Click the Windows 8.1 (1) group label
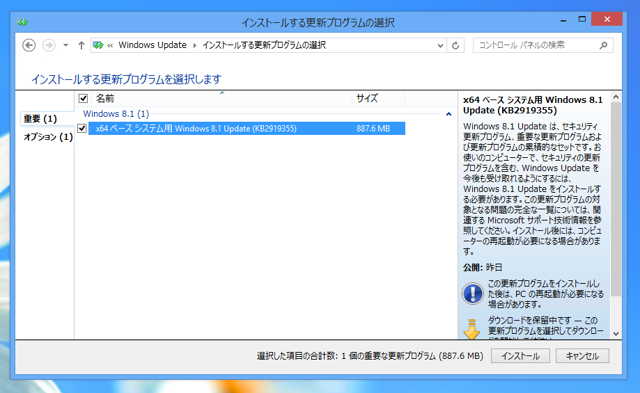 pyautogui.click(x=116, y=113)
